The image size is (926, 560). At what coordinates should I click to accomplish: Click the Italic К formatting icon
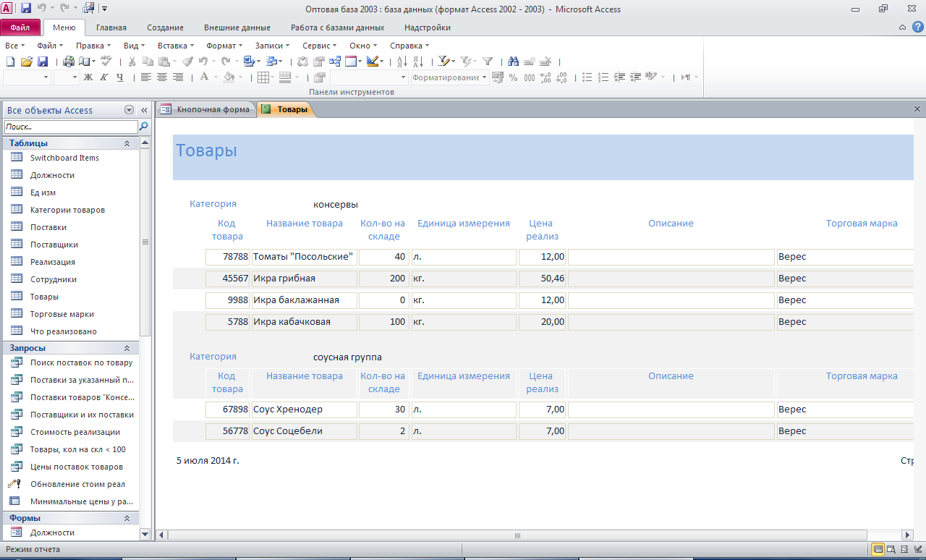[104, 77]
